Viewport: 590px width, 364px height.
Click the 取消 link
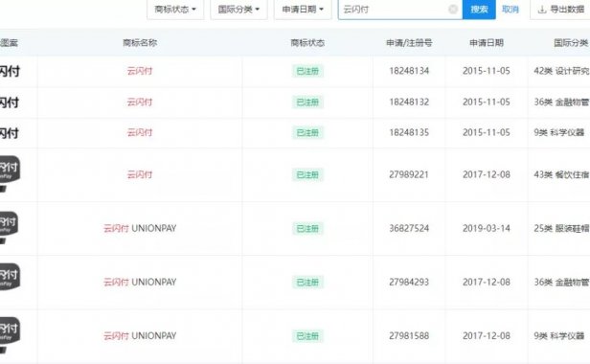pyautogui.click(x=511, y=10)
